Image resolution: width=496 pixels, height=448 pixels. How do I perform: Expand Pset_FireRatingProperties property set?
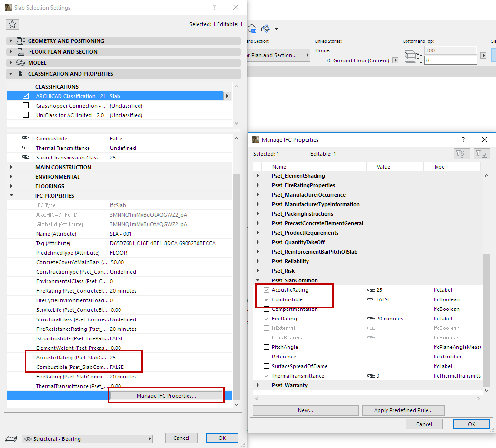258,185
